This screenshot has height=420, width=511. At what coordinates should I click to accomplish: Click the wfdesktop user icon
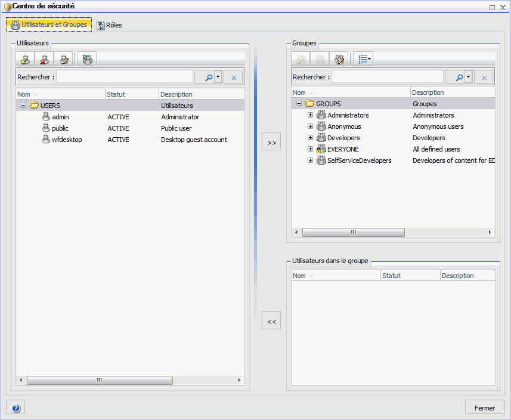pyautogui.click(x=46, y=139)
